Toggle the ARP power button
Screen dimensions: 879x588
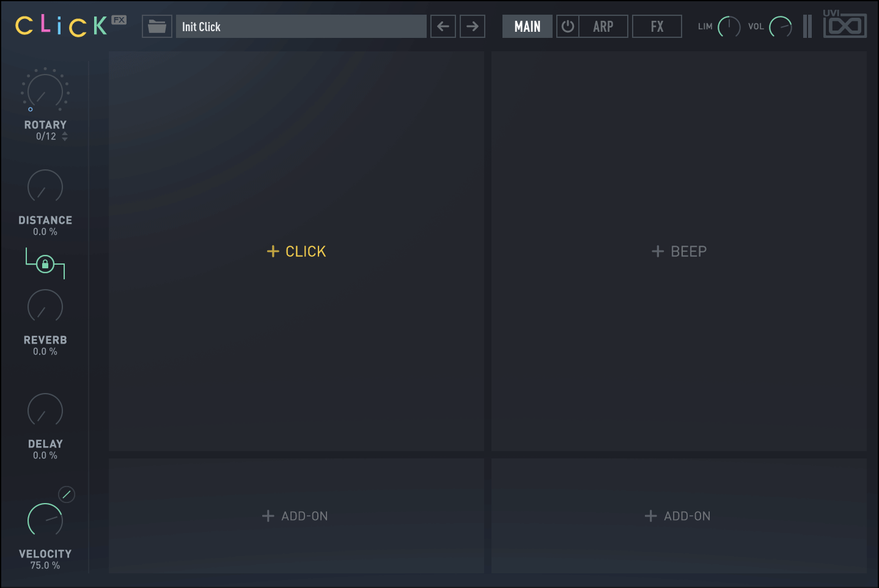[568, 26]
